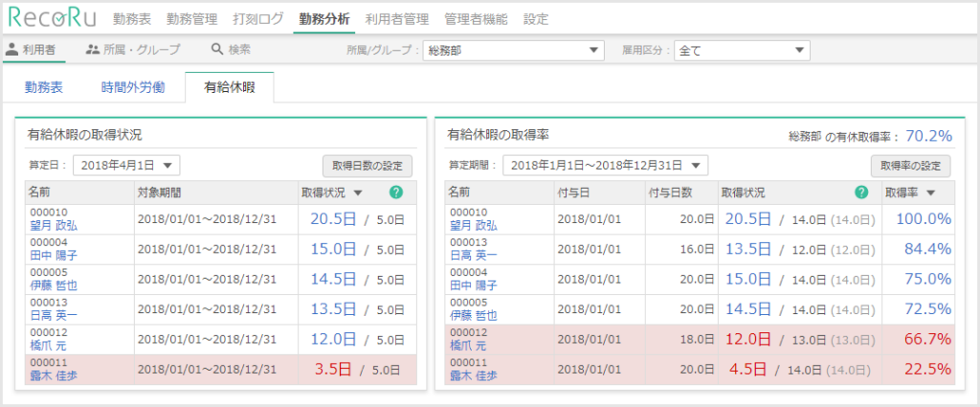
Task: Sort right table by 取得率 arrow
Action: click(x=931, y=192)
